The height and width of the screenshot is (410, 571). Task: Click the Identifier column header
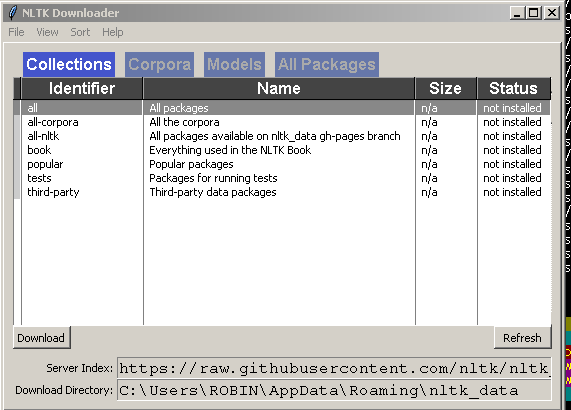(x=82, y=88)
